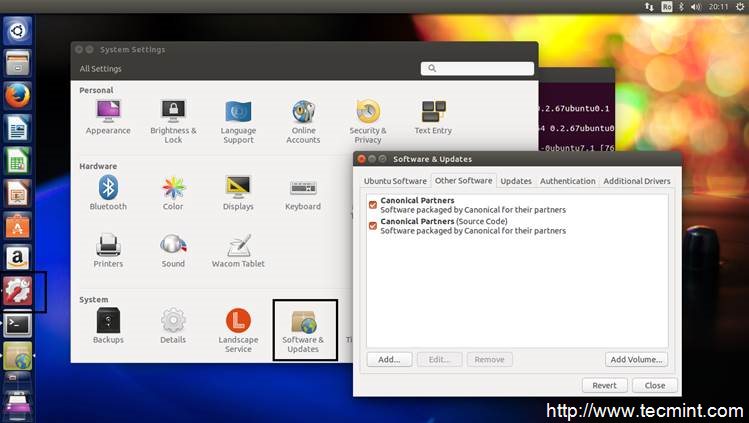Click the Revert button
This screenshot has width=749, height=423.
[x=604, y=385]
